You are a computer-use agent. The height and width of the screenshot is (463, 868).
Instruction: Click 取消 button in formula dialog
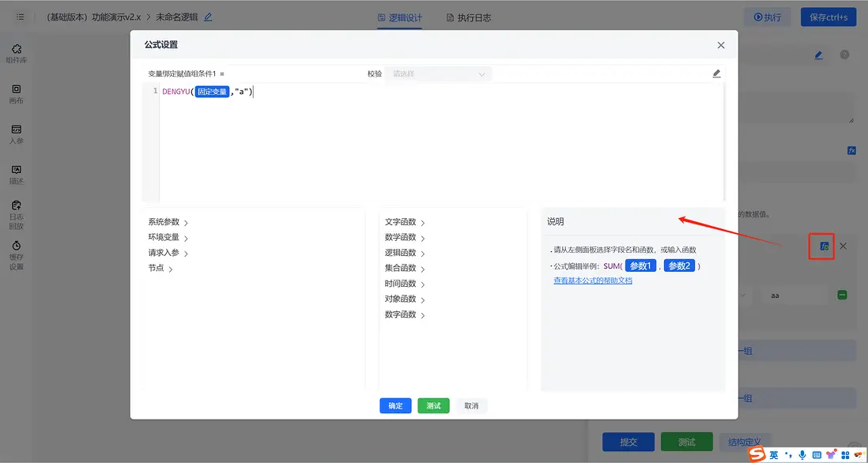pos(471,405)
